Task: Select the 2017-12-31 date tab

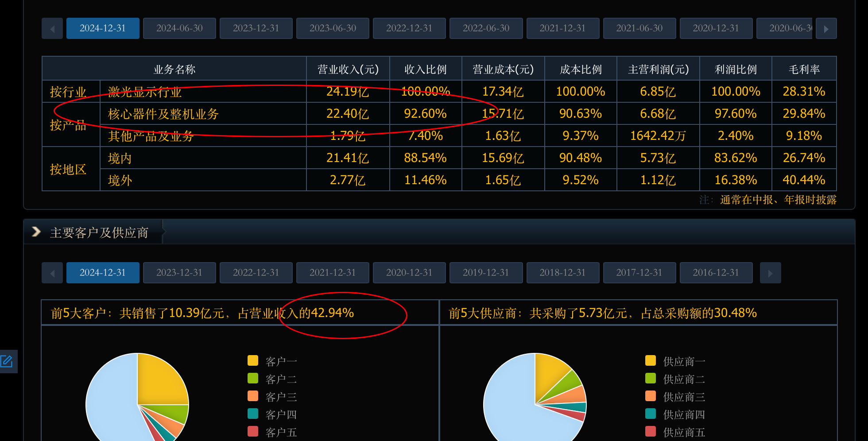Action: coord(639,273)
